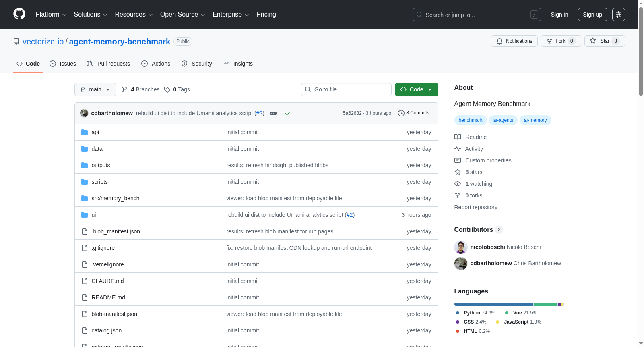Switch to the Issues tab
Viewport: 644px width, 347px height.
(63, 64)
